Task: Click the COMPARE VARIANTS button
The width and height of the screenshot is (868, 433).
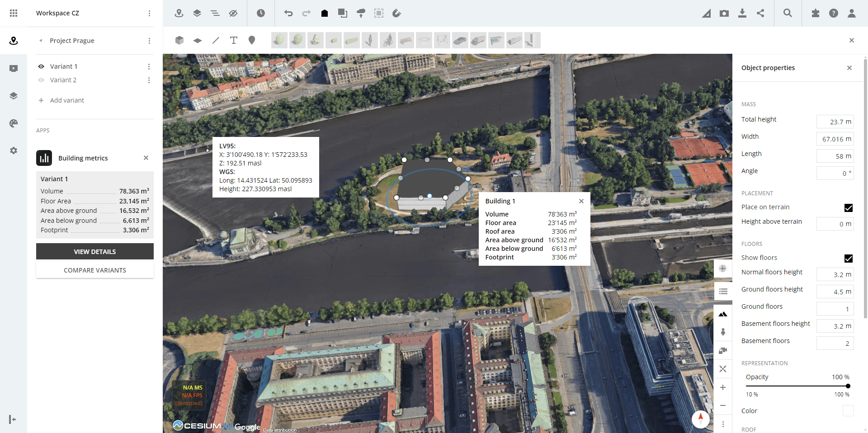Action: tap(95, 270)
